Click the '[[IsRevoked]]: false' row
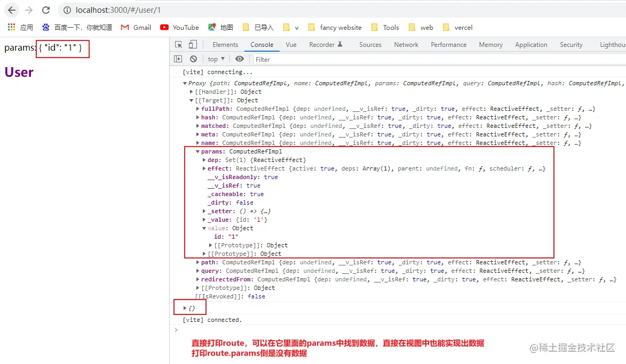This screenshot has height=364, width=626. click(x=230, y=296)
